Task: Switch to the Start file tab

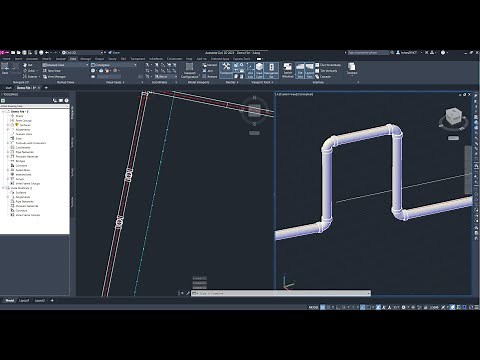Action: click(8, 88)
